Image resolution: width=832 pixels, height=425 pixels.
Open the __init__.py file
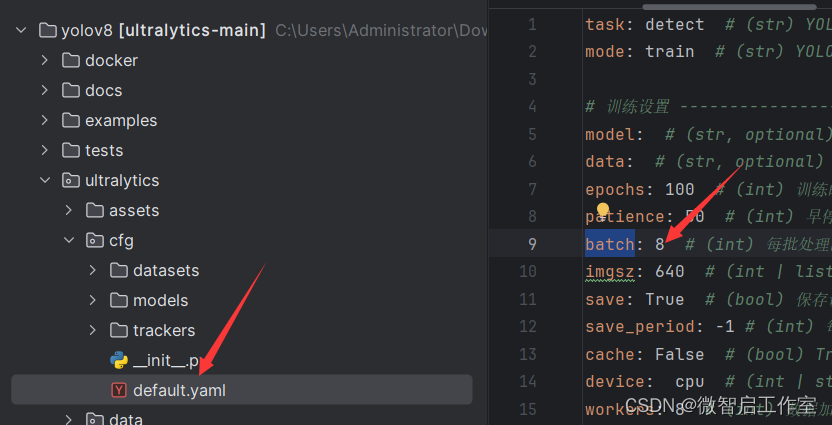coord(167,361)
